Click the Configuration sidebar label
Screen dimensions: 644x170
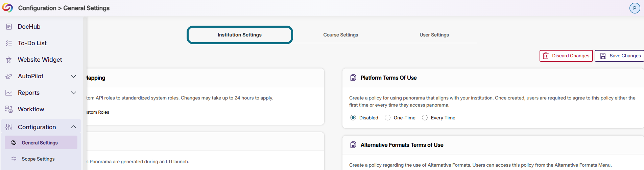click(x=37, y=127)
